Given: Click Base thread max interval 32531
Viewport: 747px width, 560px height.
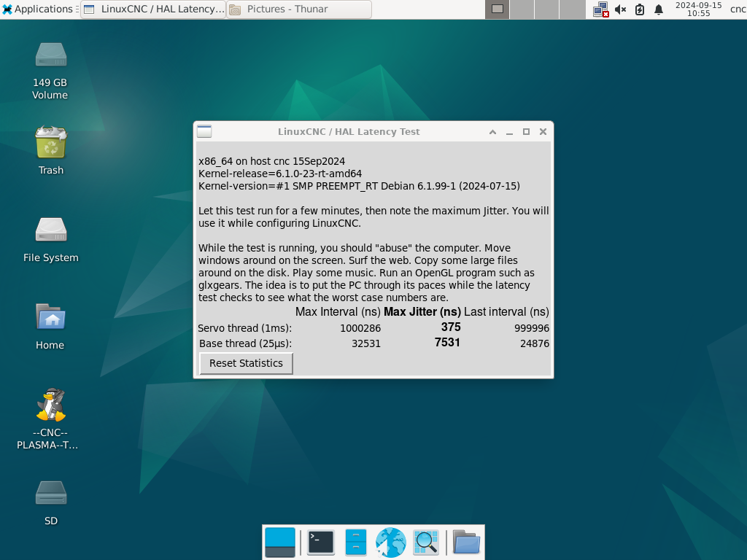Looking at the screenshot, I should click(366, 343).
